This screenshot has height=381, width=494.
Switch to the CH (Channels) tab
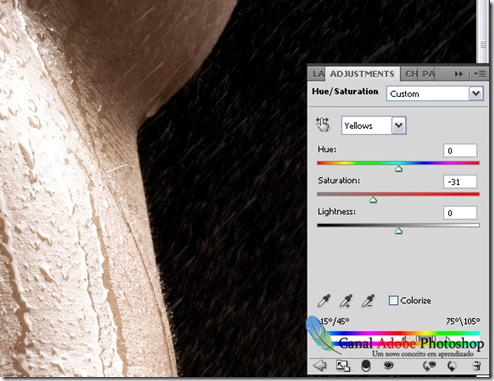(x=411, y=74)
